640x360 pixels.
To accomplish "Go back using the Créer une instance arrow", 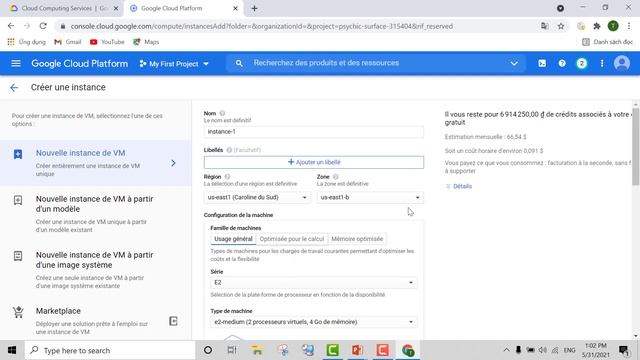I will pyautogui.click(x=14, y=87).
